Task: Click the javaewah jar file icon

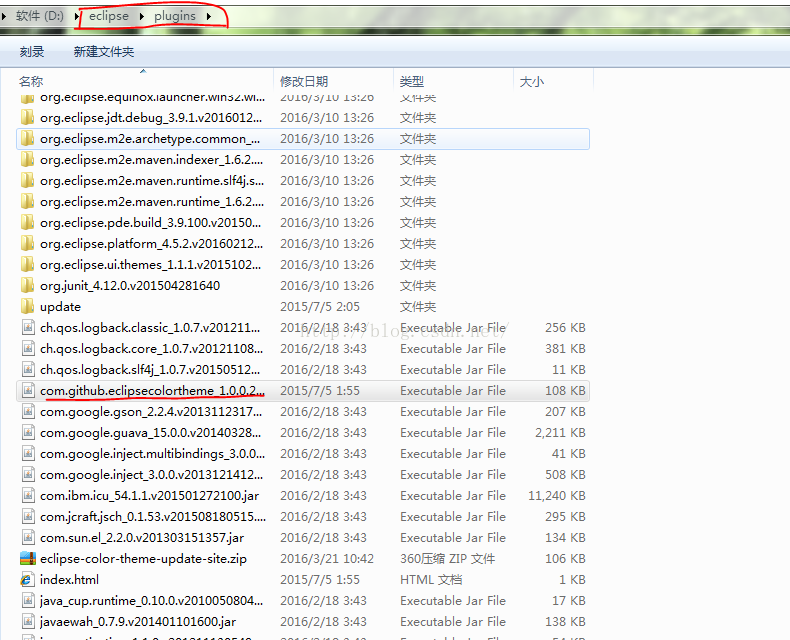Action: tap(28, 621)
